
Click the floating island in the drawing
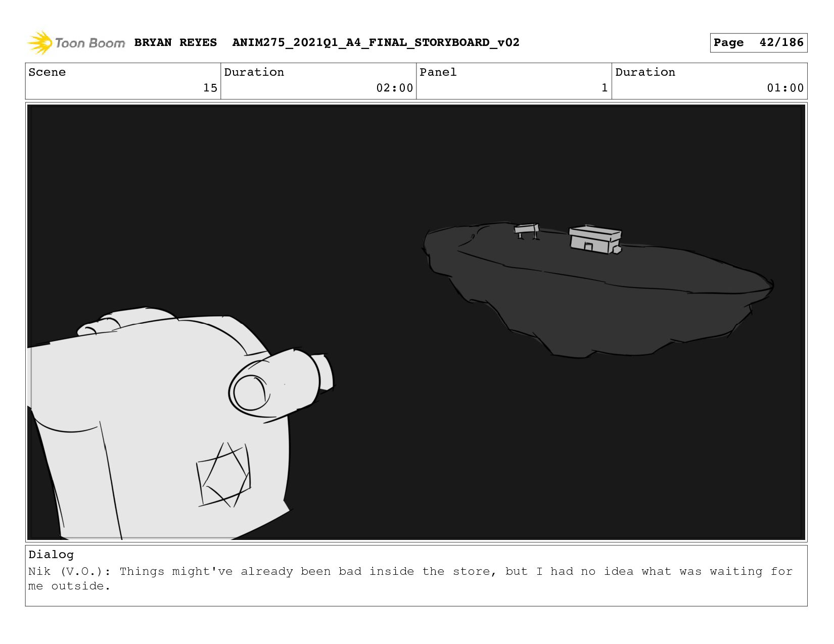pyautogui.click(x=598, y=290)
